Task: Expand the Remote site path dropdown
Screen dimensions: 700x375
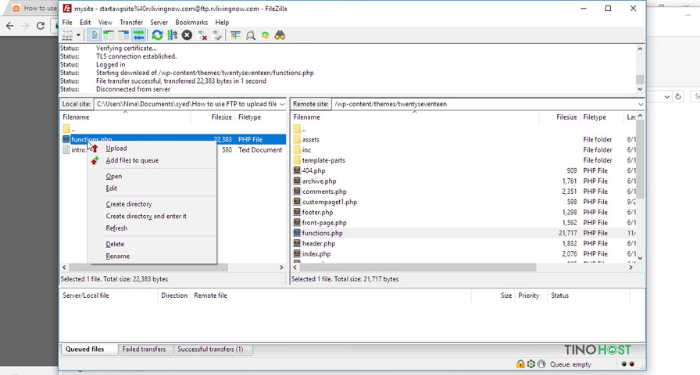Action: [640, 104]
